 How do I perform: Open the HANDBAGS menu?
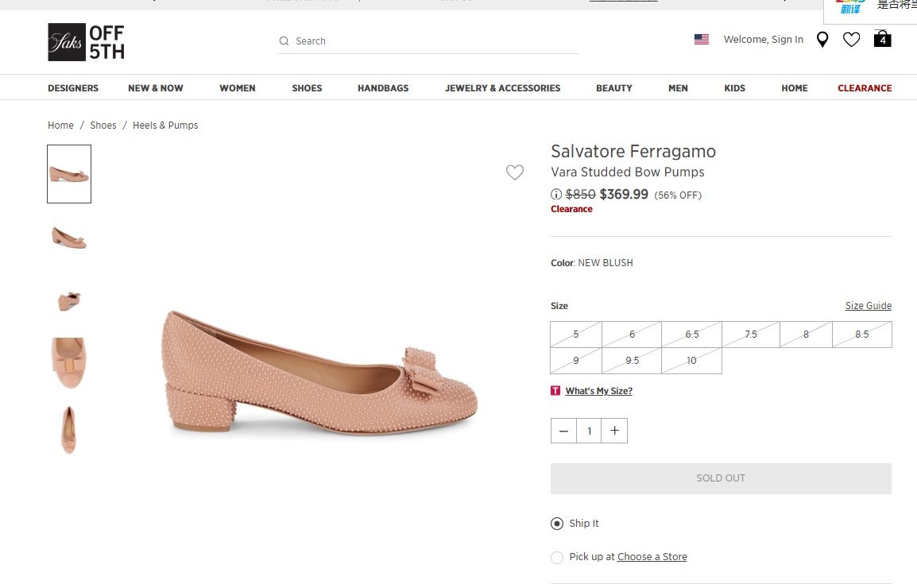[383, 88]
